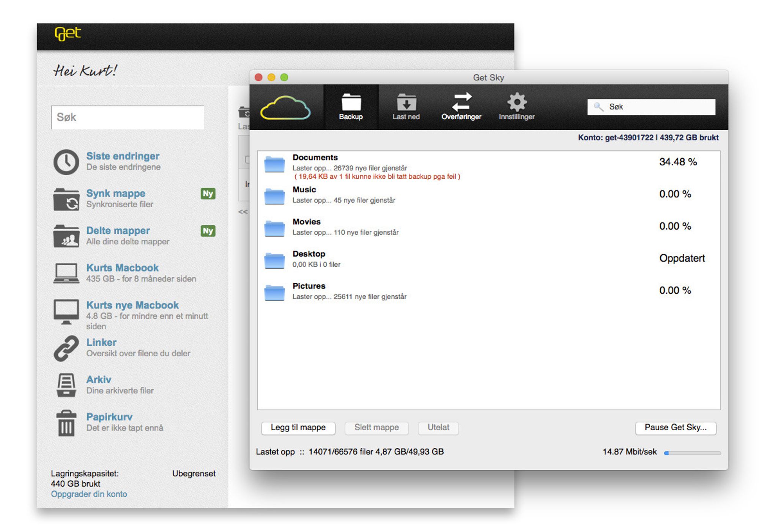The image size is (759, 532).
Task: Click the Documents 34.48 % value
Action: pyautogui.click(x=678, y=162)
